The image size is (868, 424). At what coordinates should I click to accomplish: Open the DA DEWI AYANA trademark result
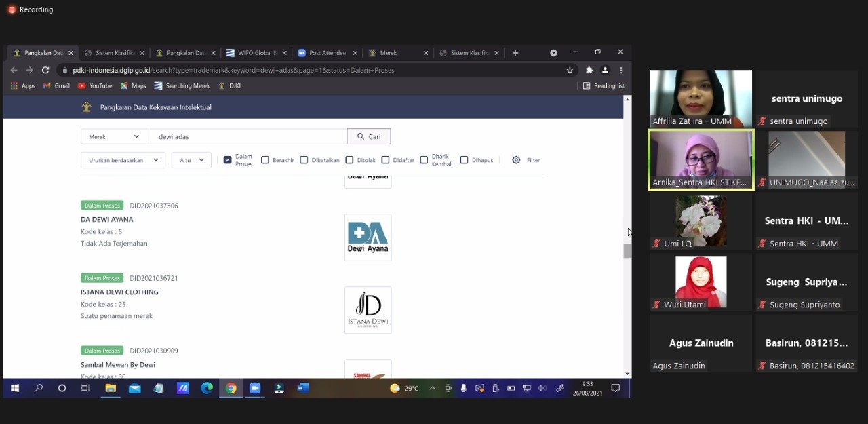(106, 220)
